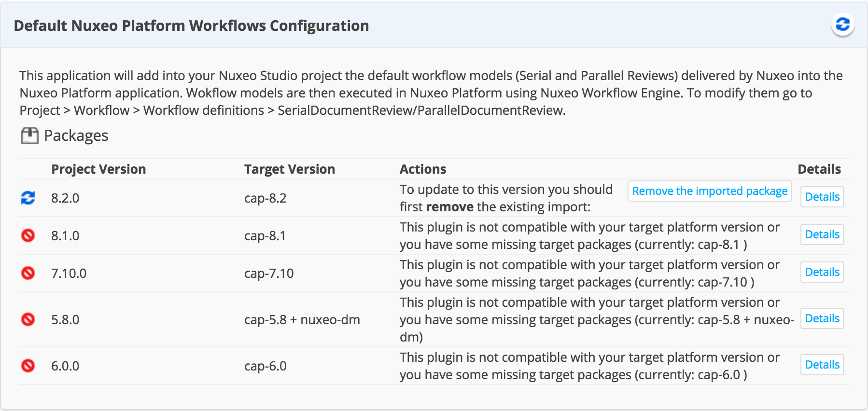The image size is (868, 411).
Task: Open Details for the cap-8.2 package
Action: click(822, 197)
